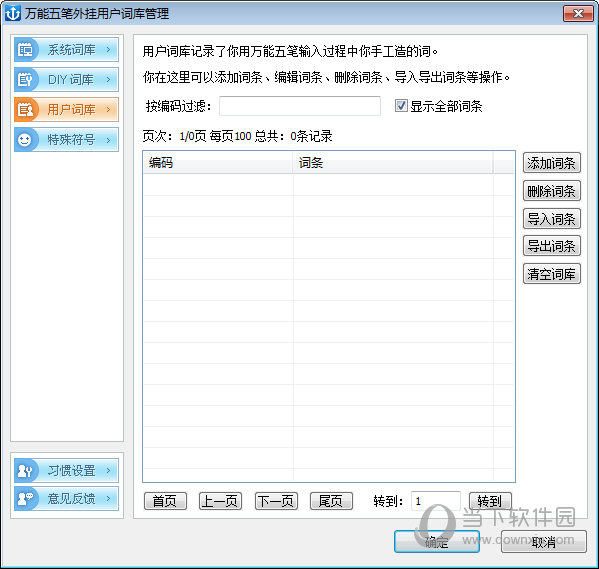This screenshot has width=599, height=569.
Task: Go to the 习惯设置 tab label
Action: coord(71,470)
